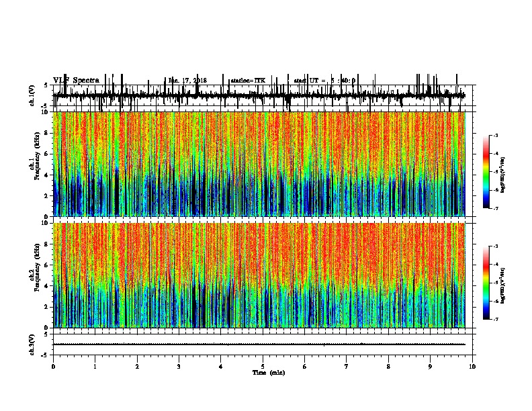Screen dimensions: 532x411
Task: Click the "0" tick on the time axis
Action: click(x=53, y=367)
